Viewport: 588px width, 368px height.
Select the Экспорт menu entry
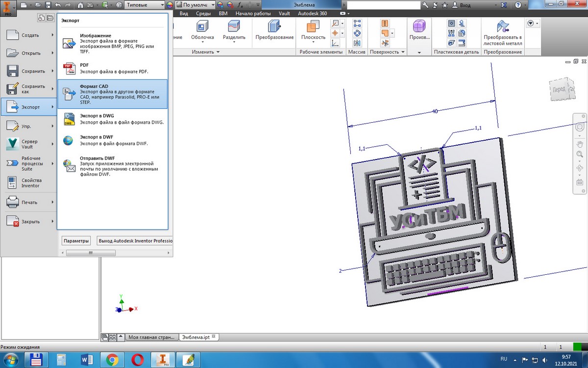click(29, 107)
